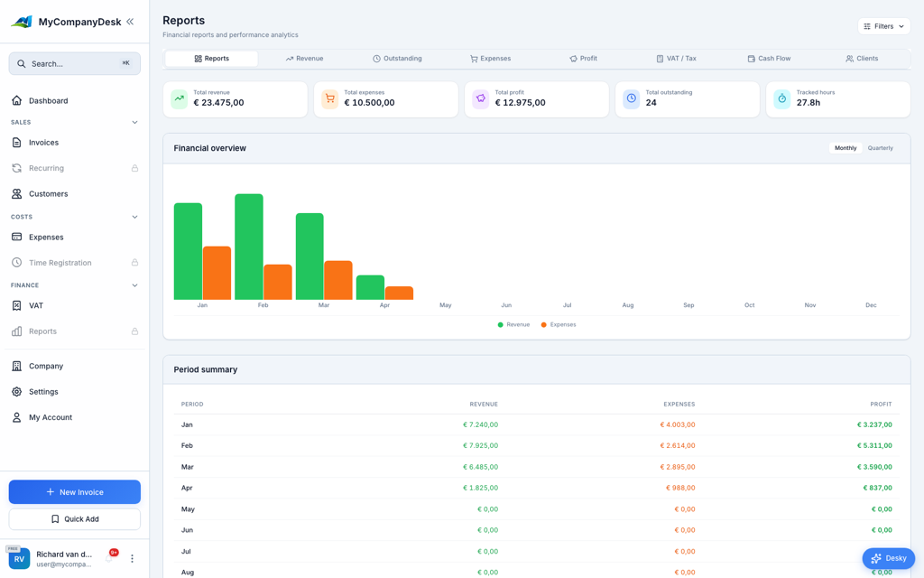This screenshot has height=578, width=924.
Task: Open the Filters dropdown
Action: 882,26
